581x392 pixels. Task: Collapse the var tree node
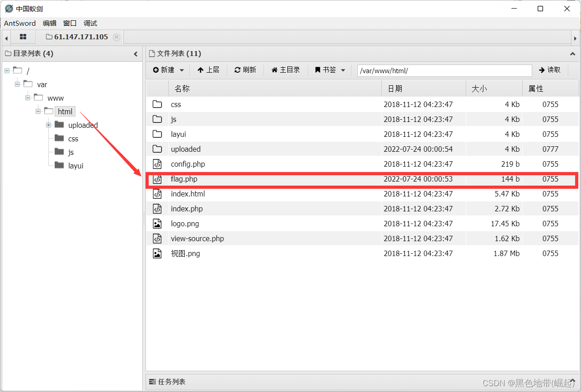tap(17, 84)
